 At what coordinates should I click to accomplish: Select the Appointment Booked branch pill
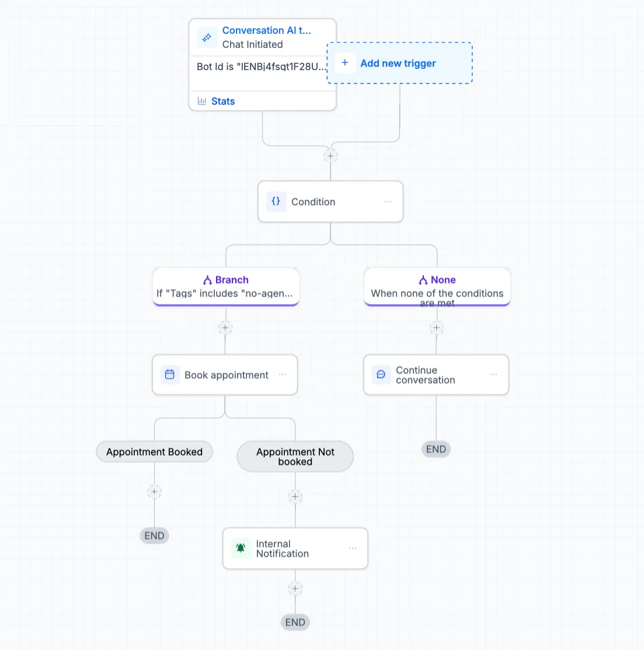click(x=154, y=452)
